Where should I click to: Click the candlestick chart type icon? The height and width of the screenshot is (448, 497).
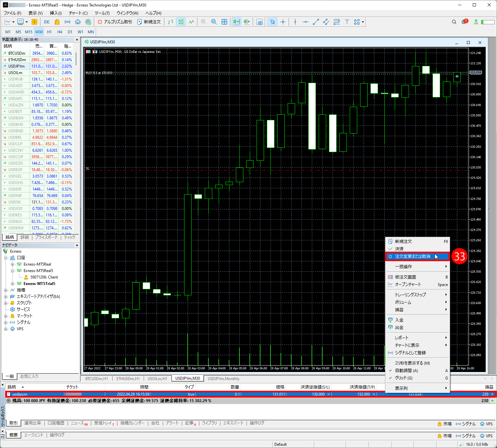[181, 22]
